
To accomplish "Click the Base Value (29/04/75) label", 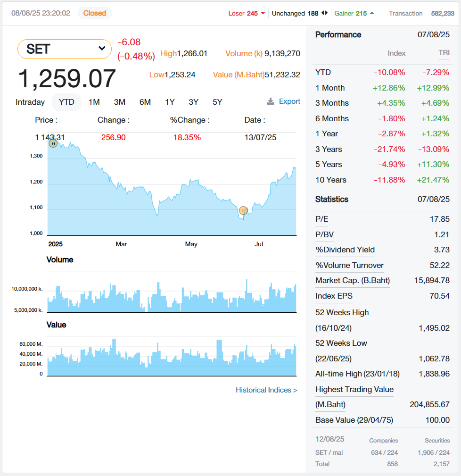I will [354, 420].
